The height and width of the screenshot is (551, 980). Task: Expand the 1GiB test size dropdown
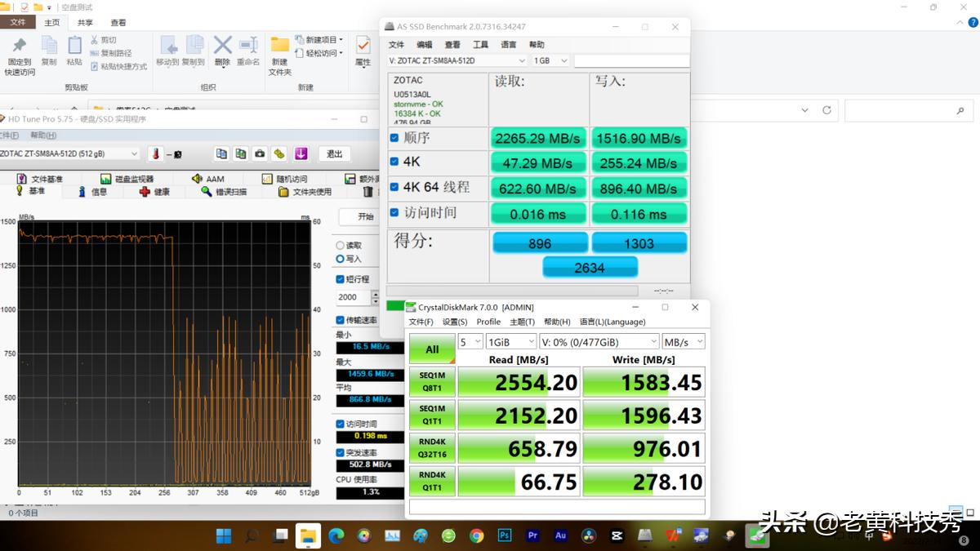pos(510,342)
